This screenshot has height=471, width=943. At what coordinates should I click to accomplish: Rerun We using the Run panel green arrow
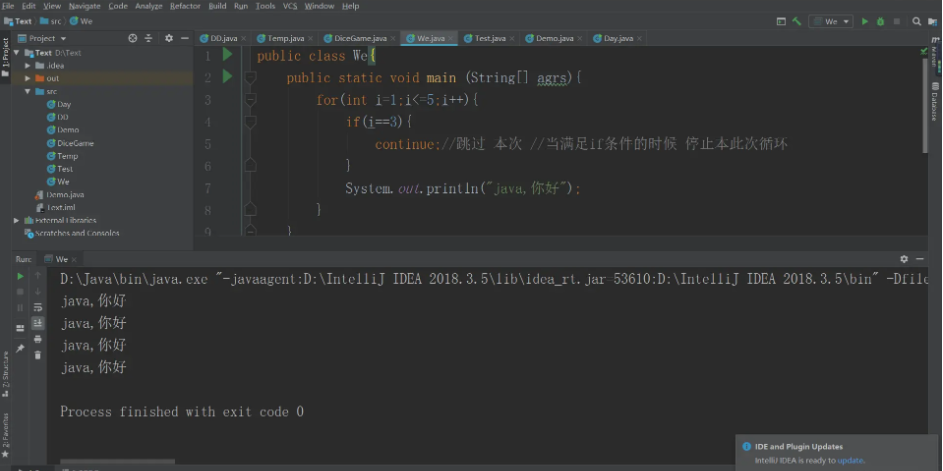[20, 276]
